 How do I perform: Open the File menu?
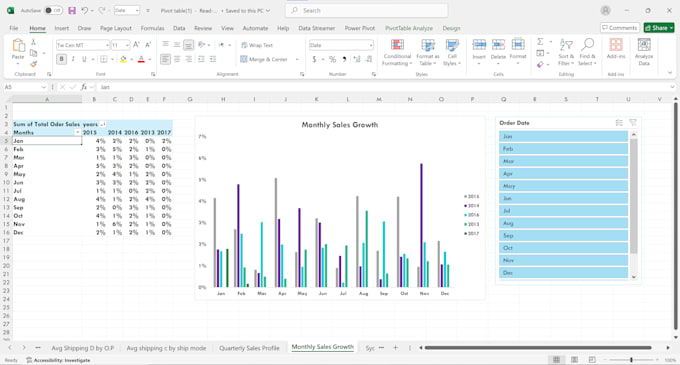[14, 28]
